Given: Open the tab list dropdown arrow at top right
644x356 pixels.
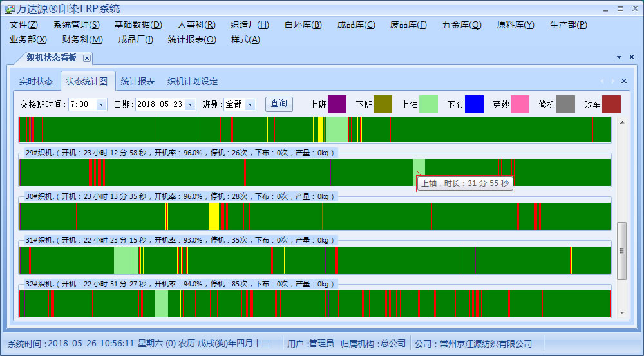Looking at the screenshot, I should tap(619, 58).
